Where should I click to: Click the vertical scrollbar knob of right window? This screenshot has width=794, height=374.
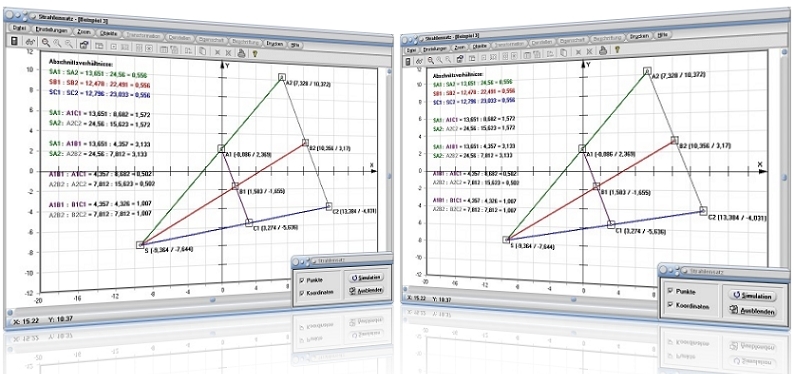click(784, 178)
